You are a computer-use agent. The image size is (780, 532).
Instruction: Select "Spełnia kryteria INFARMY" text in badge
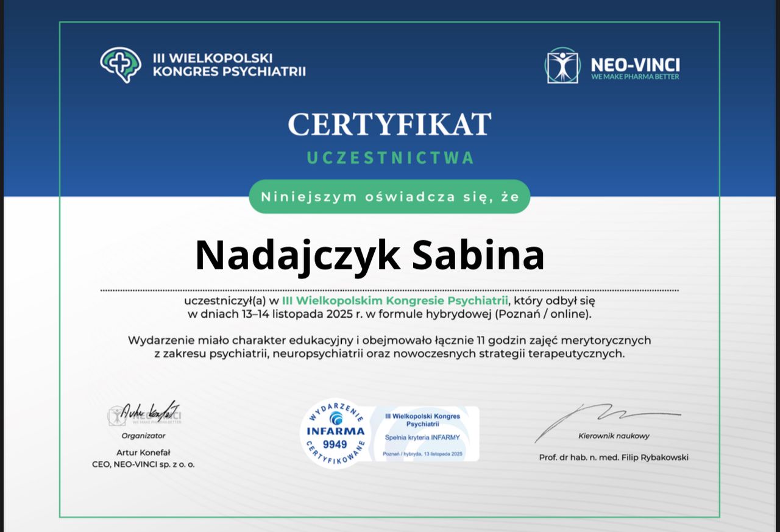tap(422, 438)
